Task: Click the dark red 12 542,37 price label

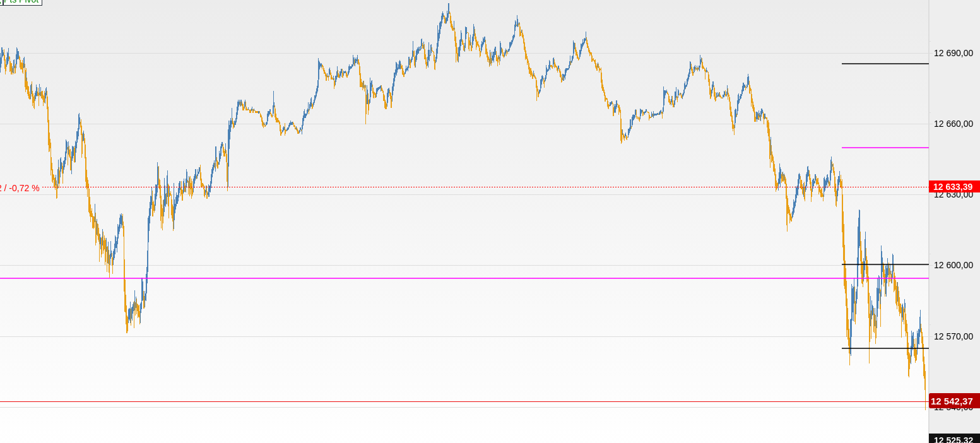Action: coord(954,401)
